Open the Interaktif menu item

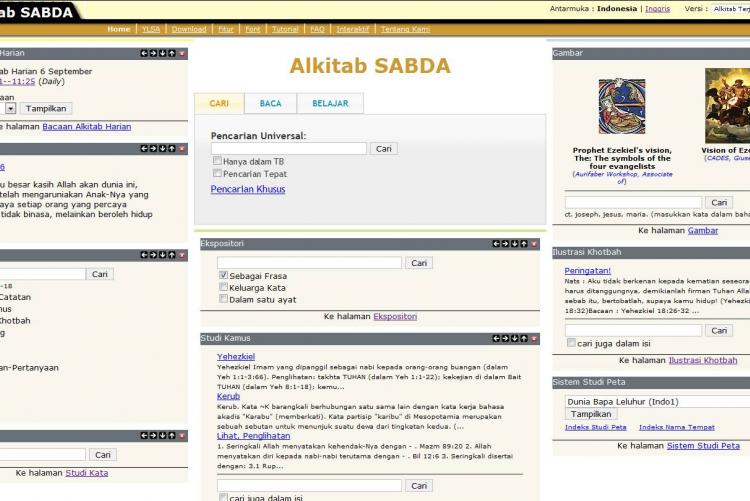(x=353, y=29)
